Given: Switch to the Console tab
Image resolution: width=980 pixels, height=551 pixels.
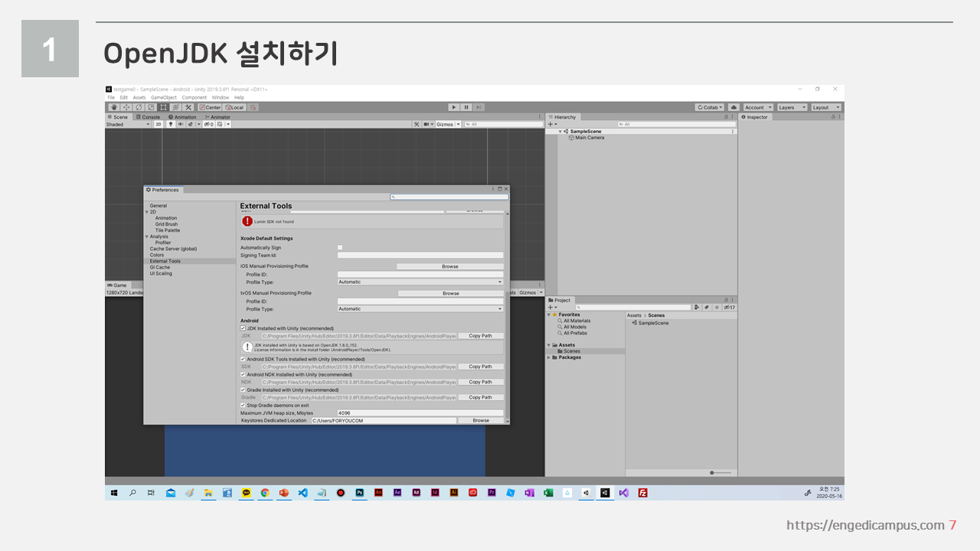Looking at the screenshot, I should tap(148, 117).
